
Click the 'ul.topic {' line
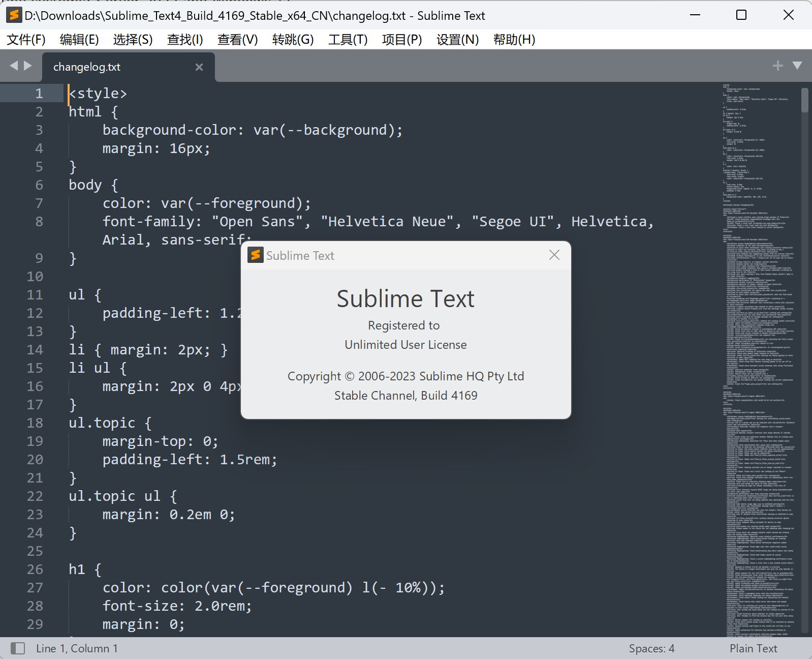(110, 423)
